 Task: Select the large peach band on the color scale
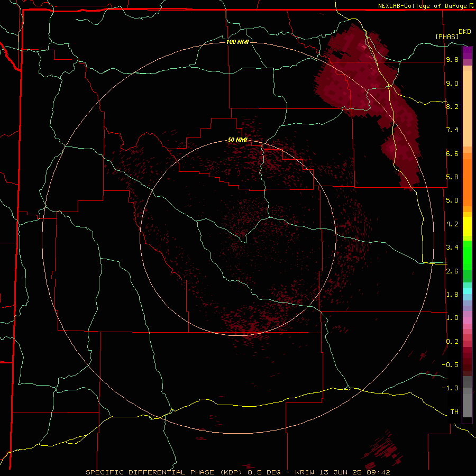(467, 108)
